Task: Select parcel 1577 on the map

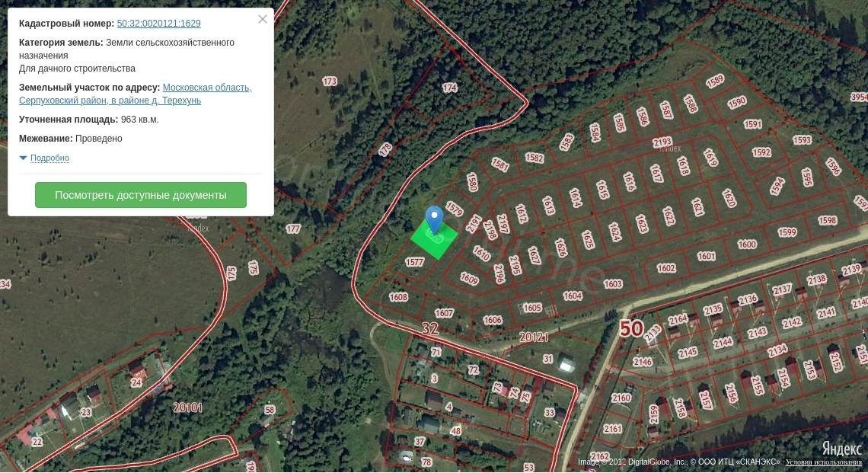Action: [x=414, y=262]
